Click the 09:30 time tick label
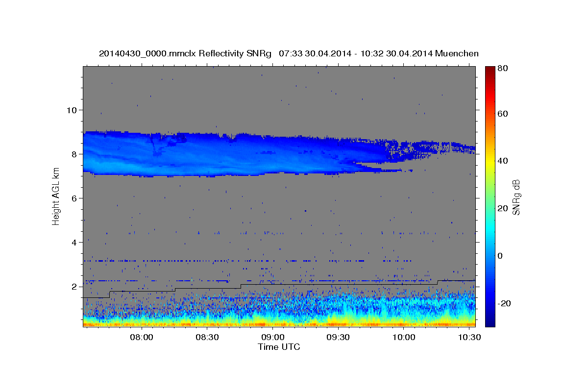 [x=339, y=338]
